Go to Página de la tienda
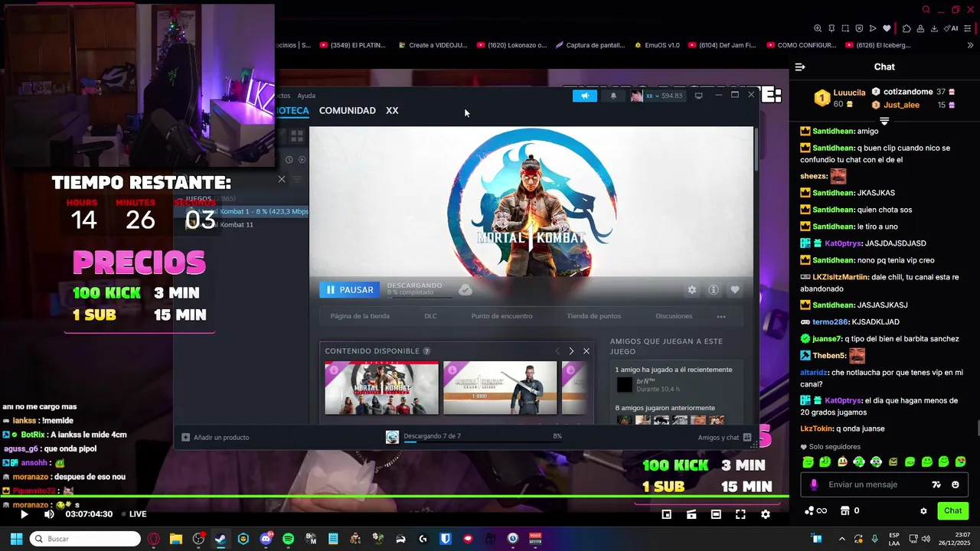Viewport: 980px width, 551px height. (x=360, y=316)
